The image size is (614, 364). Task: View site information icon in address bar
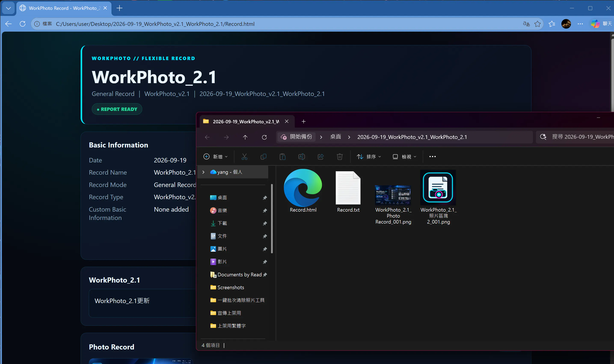click(x=37, y=24)
